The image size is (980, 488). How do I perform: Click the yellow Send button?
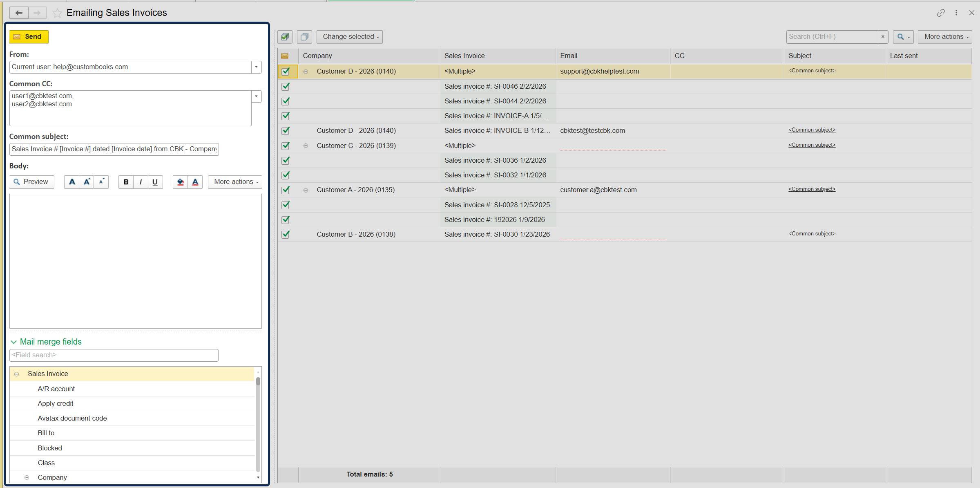[29, 37]
